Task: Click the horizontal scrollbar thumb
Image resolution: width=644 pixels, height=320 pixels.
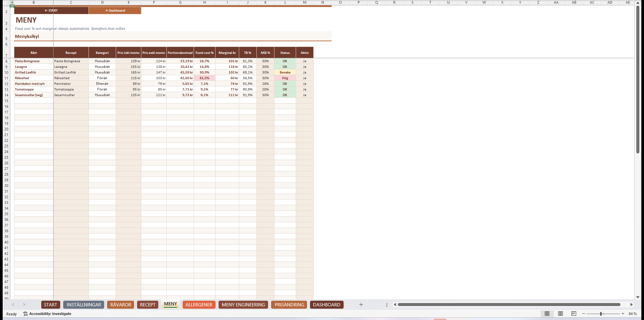Action: (509, 305)
